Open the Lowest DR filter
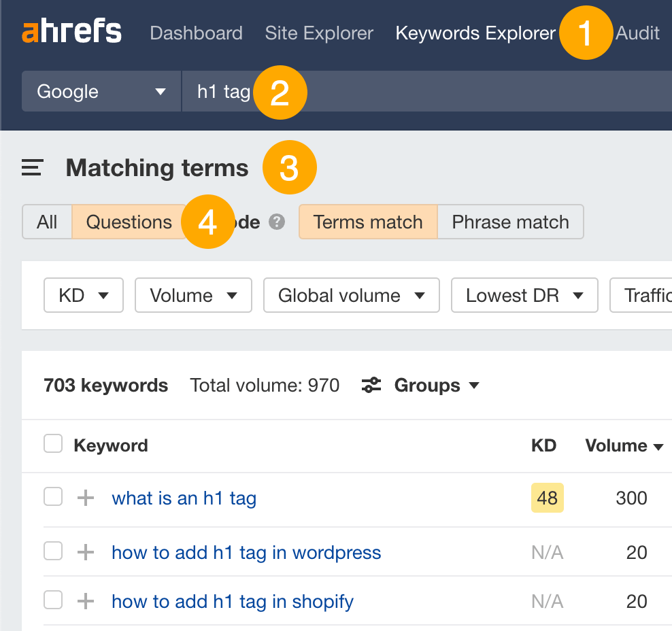 point(524,295)
